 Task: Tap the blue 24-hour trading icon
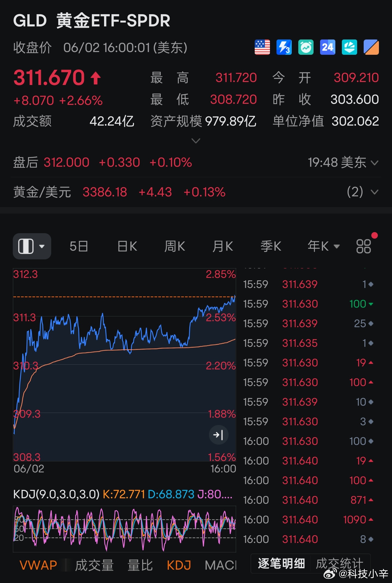click(327, 47)
